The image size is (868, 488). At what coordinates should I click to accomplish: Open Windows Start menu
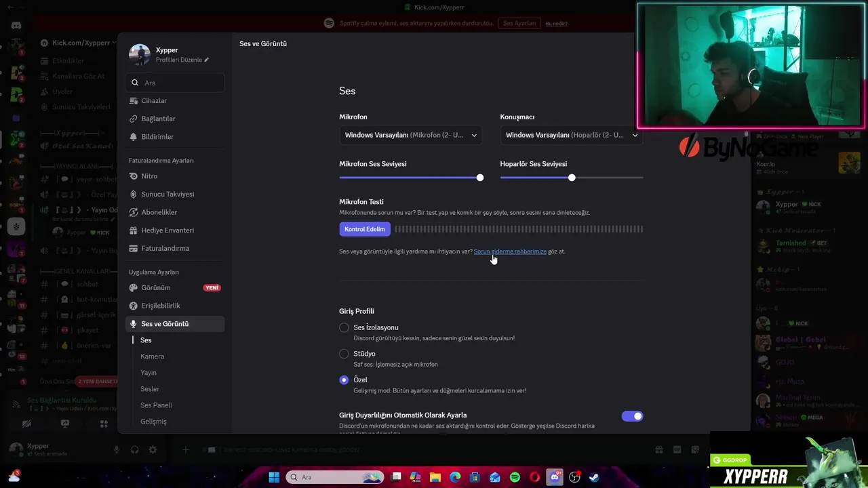point(274,477)
